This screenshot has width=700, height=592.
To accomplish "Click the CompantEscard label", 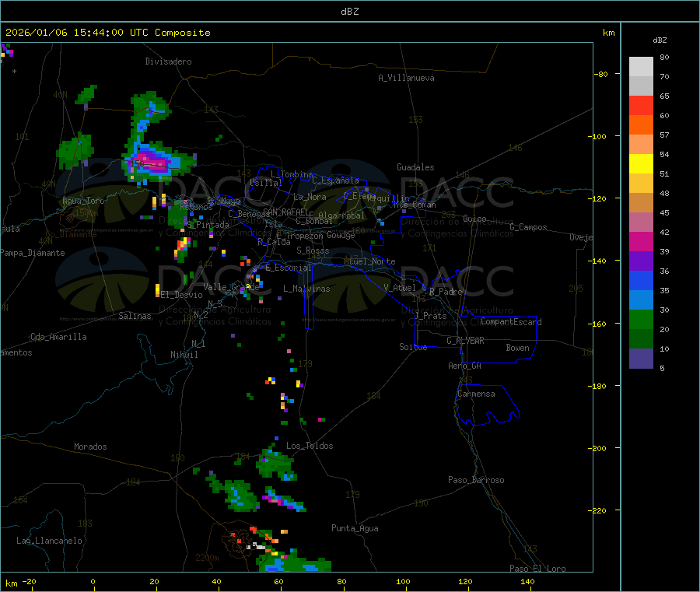I will tap(511, 322).
